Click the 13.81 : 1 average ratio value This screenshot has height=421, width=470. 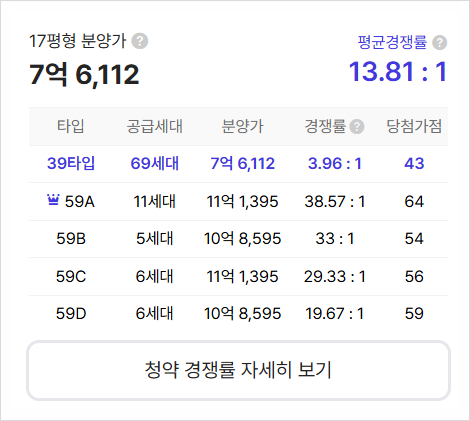coord(397,71)
